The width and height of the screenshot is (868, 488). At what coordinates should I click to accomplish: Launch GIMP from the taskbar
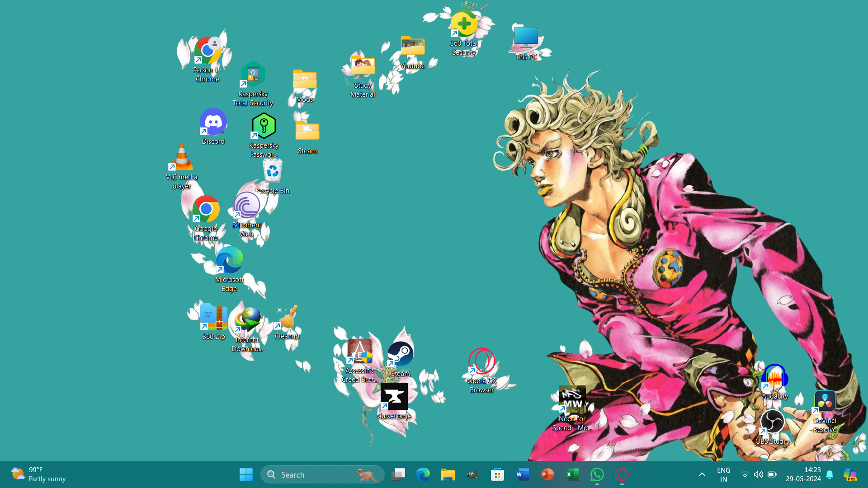[x=472, y=474]
